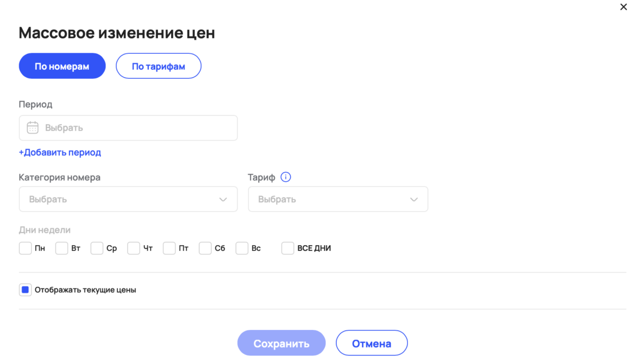The image size is (640, 364).
Task: Enable the Вс checkbox
Action: pos(242,248)
